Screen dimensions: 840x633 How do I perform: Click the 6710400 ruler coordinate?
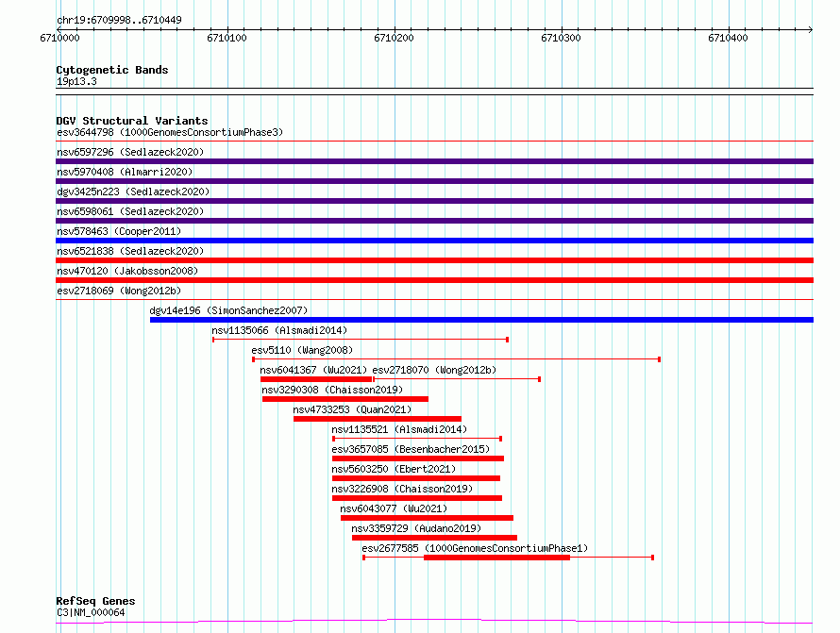728,38
